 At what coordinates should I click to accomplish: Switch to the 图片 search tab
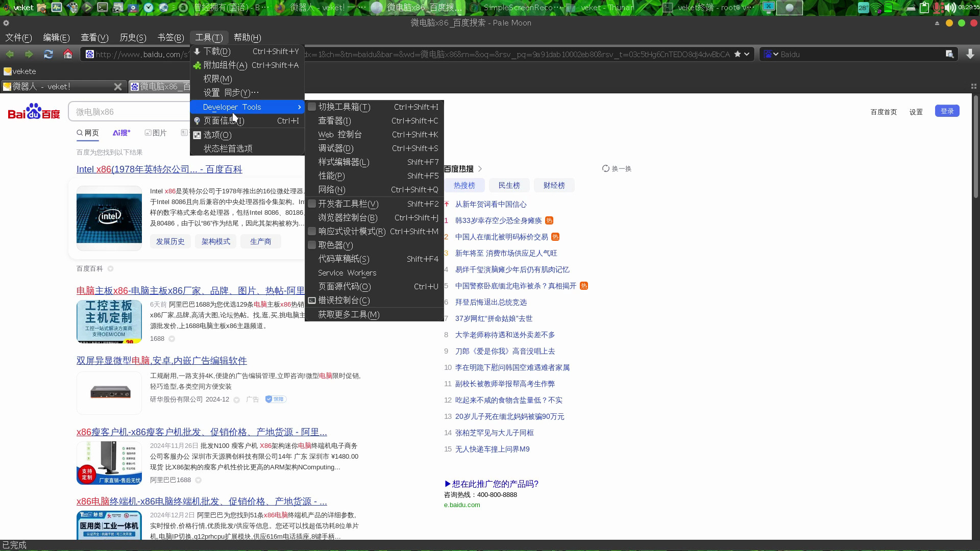[156, 133]
